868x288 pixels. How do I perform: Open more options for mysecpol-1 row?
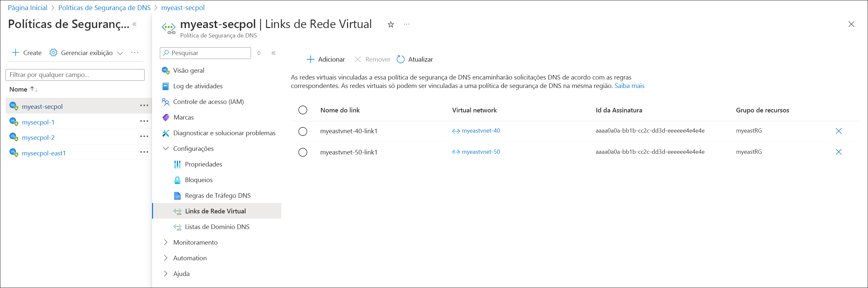144,121
